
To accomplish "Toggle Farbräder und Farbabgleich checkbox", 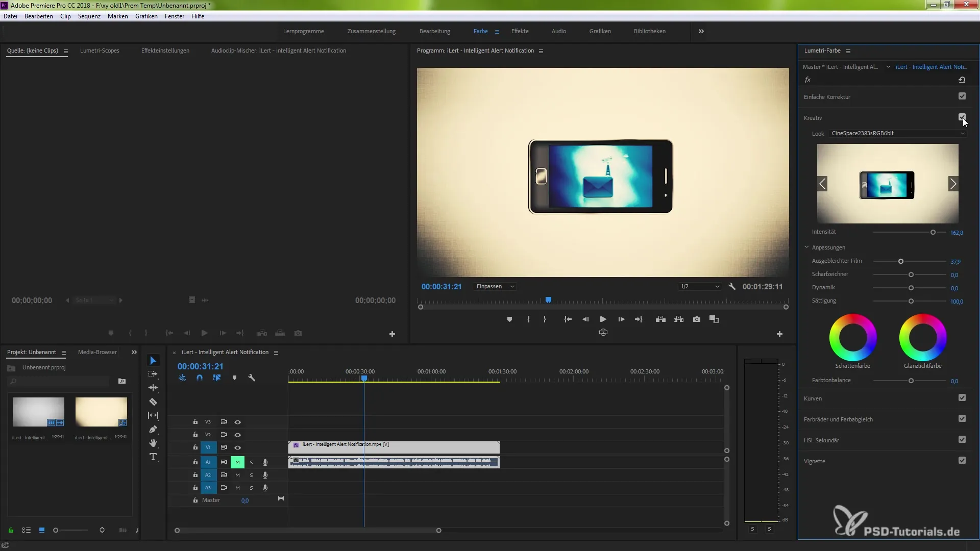I will 962,419.
